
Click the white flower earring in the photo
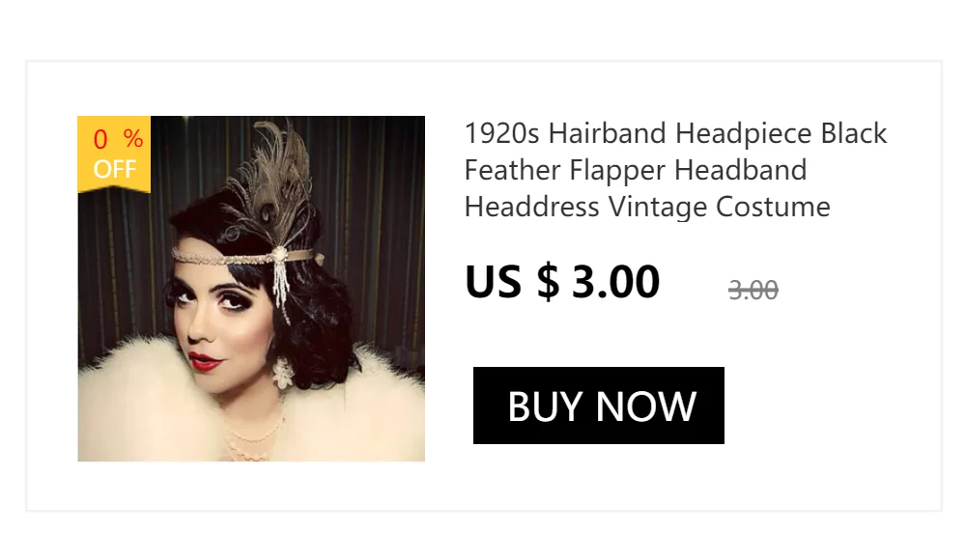click(283, 373)
